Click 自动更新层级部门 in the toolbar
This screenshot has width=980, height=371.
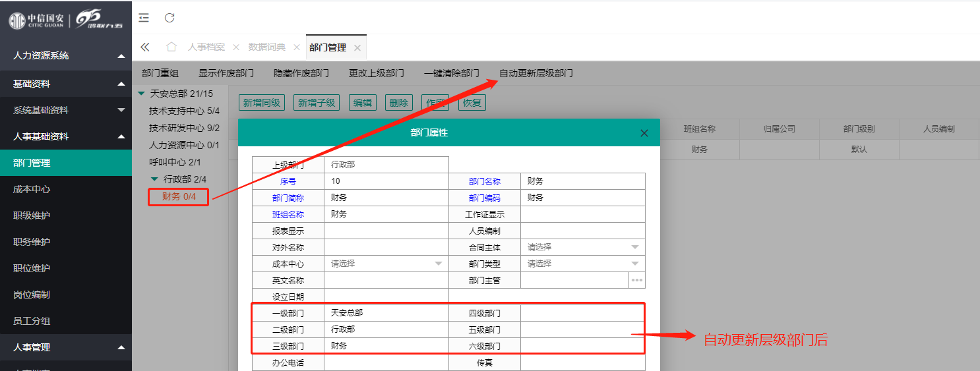[x=536, y=73]
